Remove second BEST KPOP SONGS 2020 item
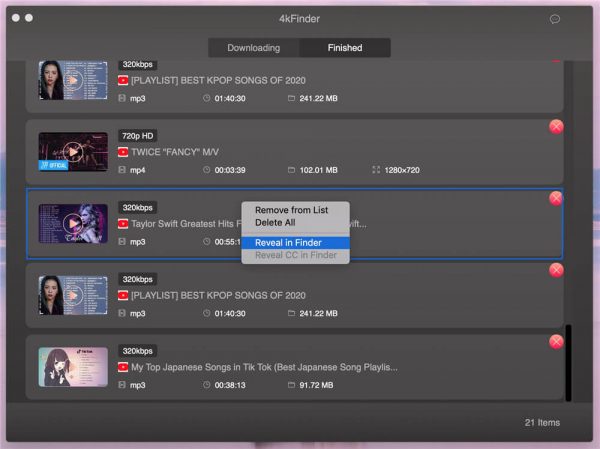This screenshot has width=600, height=449. tap(556, 270)
